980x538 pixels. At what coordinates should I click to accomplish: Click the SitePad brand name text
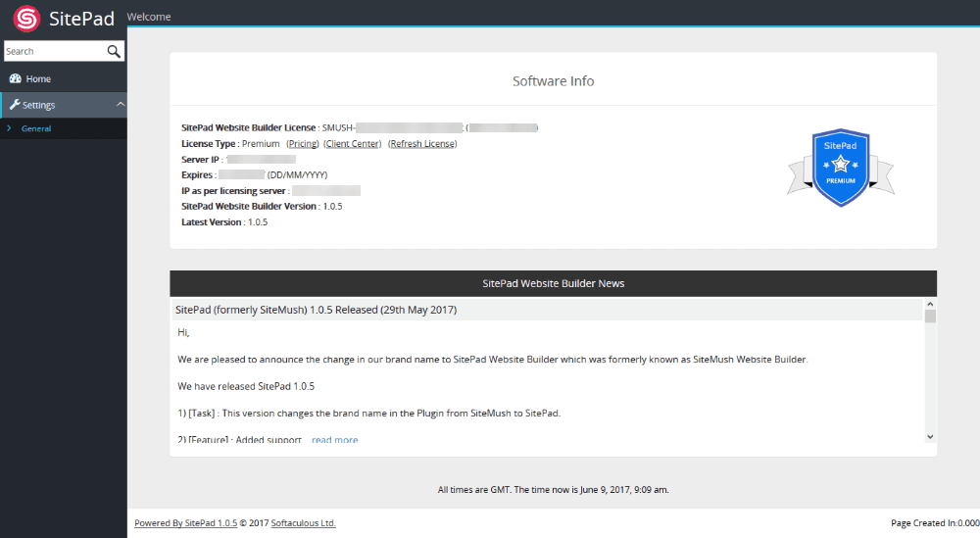82,19
